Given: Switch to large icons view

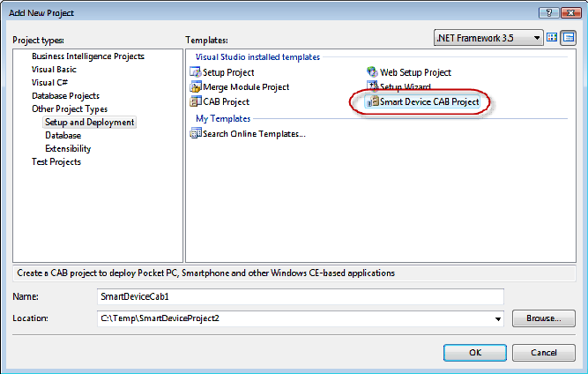Looking at the screenshot, I should pos(552,37).
